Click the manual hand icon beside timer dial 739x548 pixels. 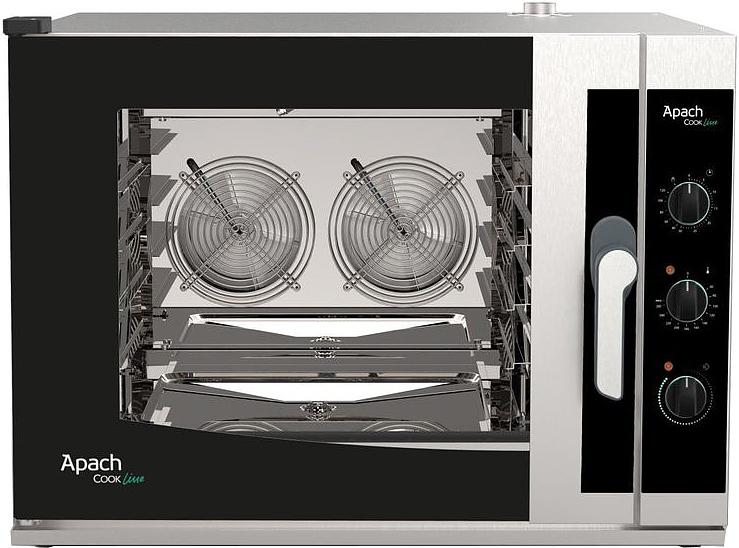click(672, 179)
